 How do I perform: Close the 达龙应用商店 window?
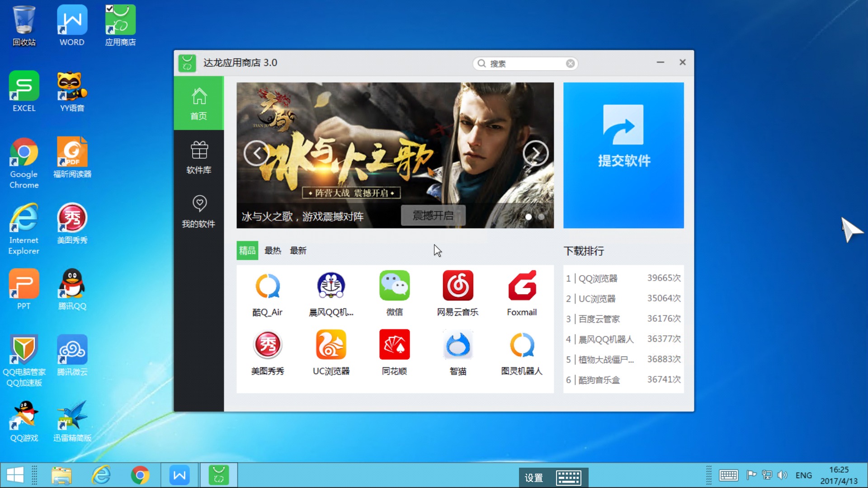point(683,62)
